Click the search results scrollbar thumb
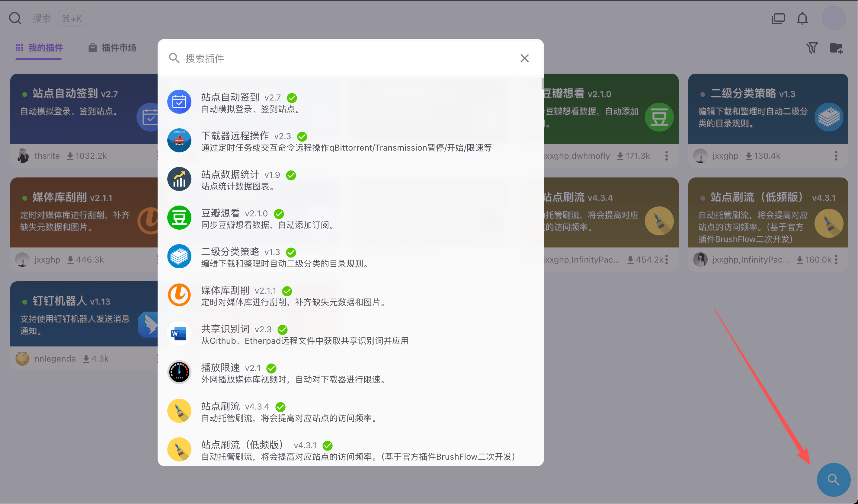The height and width of the screenshot is (504, 858). pyautogui.click(x=543, y=84)
